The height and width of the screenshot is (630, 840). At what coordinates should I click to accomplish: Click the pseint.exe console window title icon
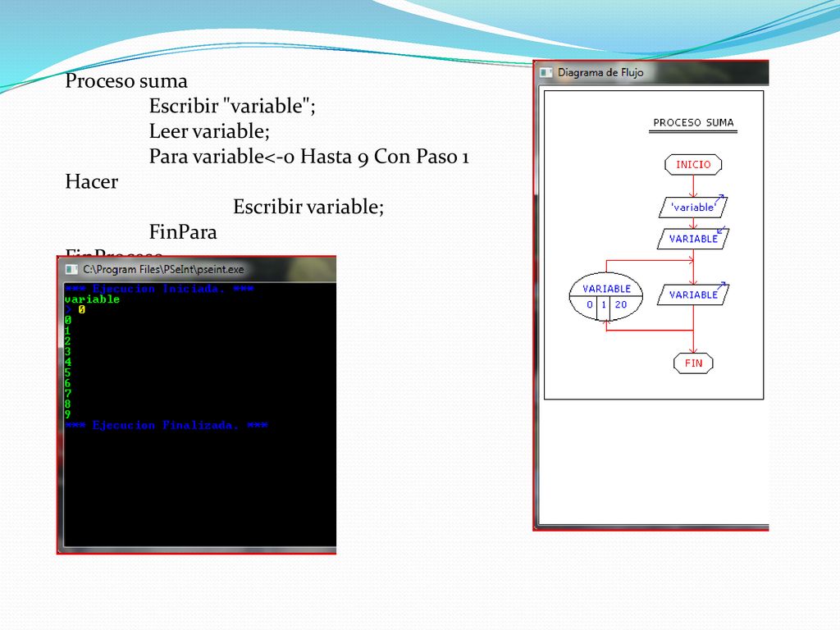pyautogui.click(x=71, y=269)
